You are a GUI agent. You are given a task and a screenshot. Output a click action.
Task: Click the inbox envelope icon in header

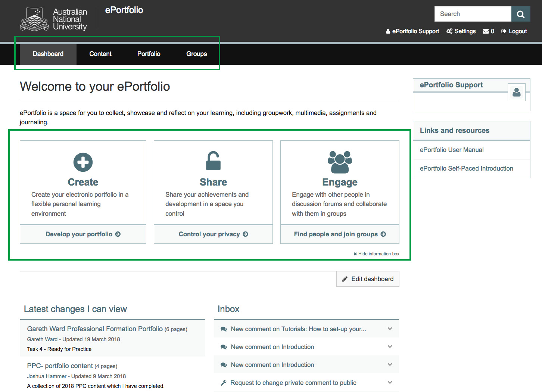tap(486, 31)
